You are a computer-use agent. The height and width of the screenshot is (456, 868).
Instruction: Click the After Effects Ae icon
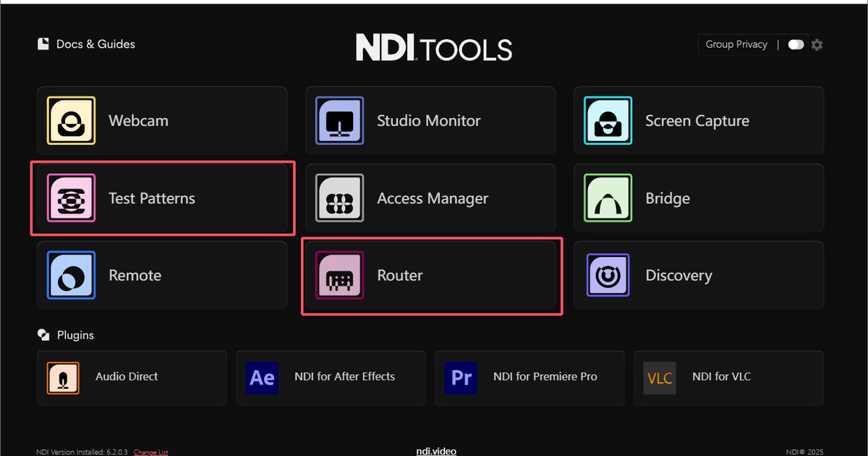pos(262,378)
